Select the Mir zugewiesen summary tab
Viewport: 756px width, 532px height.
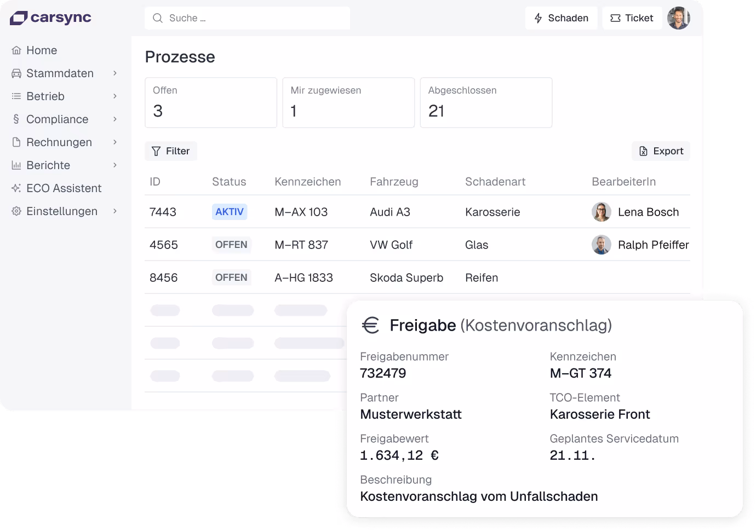coord(348,103)
